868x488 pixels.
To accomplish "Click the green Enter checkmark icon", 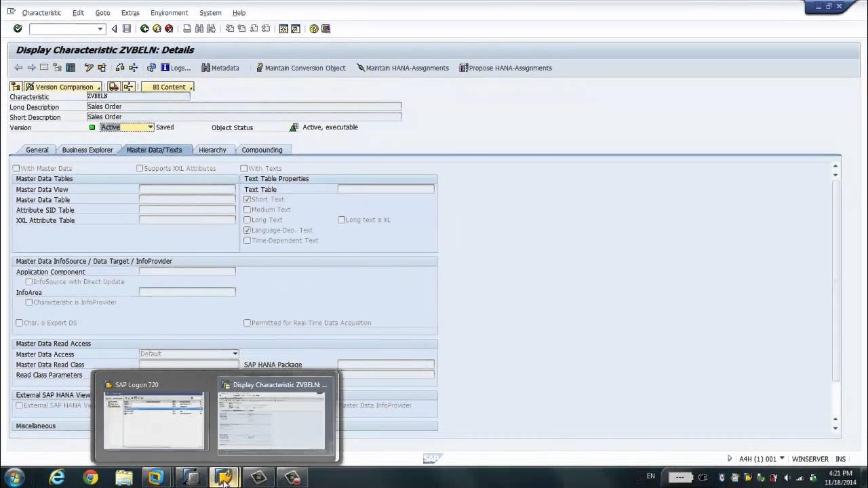I will (x=18, y=28).
